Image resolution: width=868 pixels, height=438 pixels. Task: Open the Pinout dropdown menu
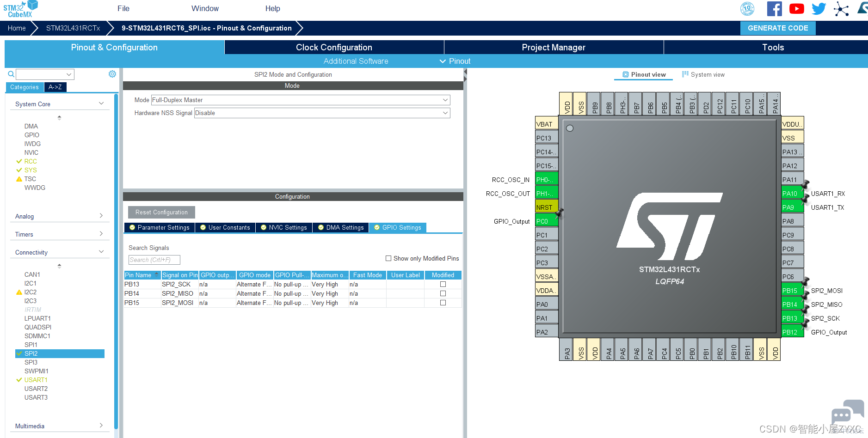coord(455,61)
